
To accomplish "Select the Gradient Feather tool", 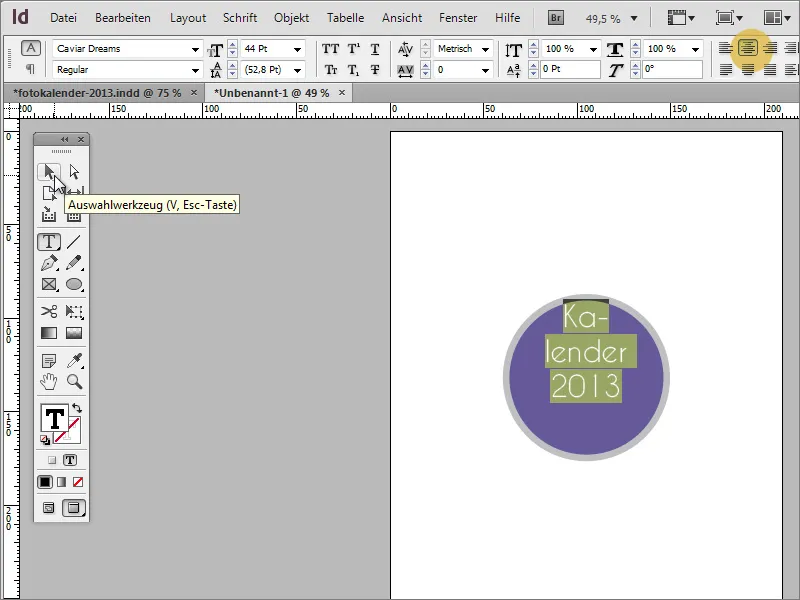I will tap(74, 333).
